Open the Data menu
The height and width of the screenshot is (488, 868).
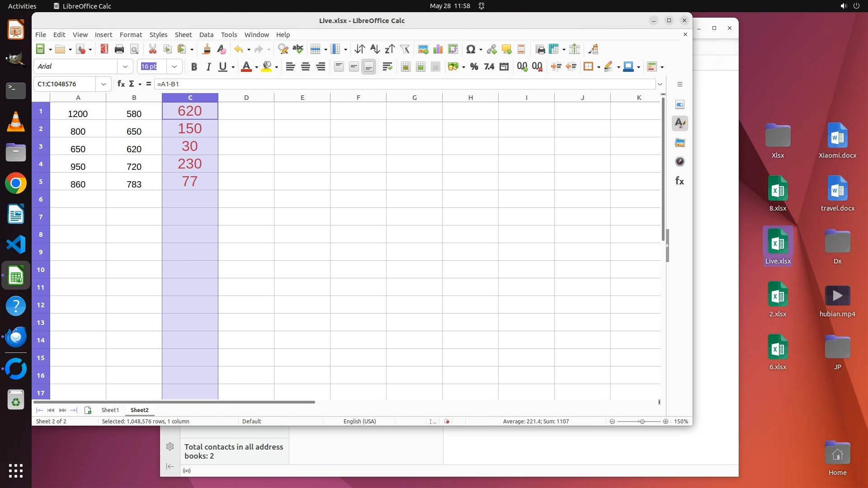(206, 35)
